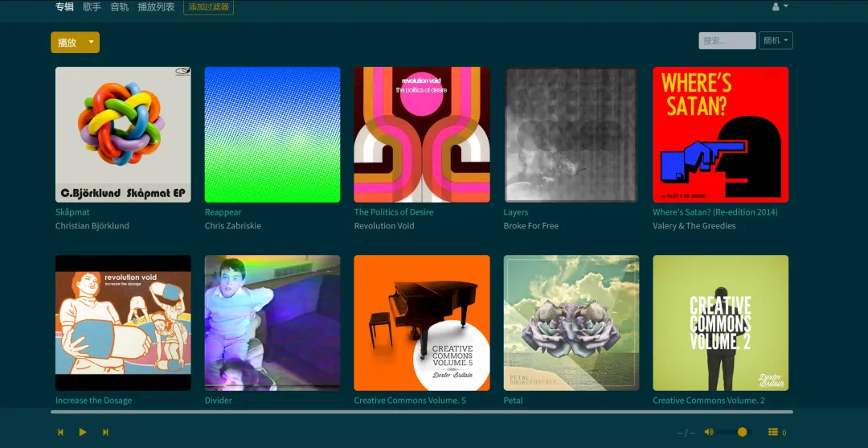Adjust the volume slider knob
The height and width of the screenshot is (448, 868).
click(743, 432)
